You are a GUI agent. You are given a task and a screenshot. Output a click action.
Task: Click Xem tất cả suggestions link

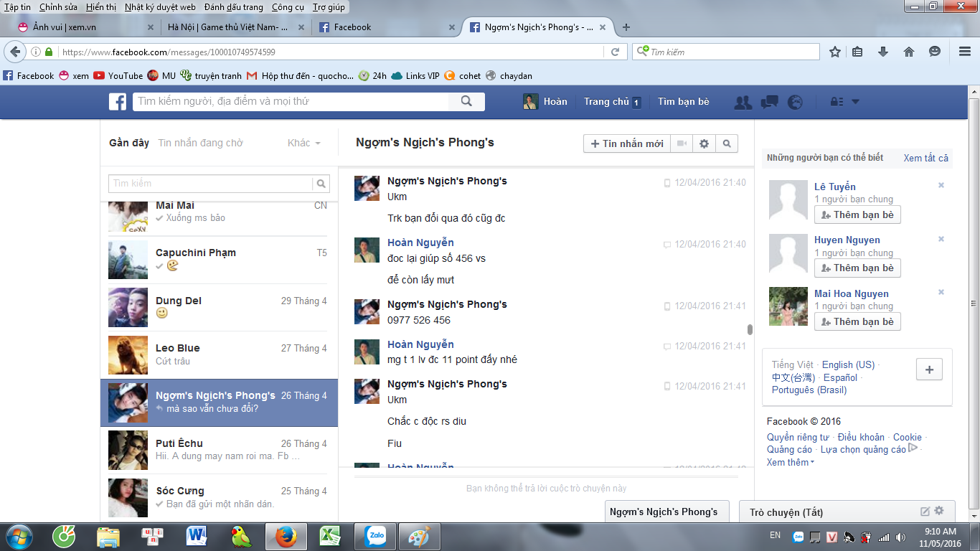click(x=925, y=158)
